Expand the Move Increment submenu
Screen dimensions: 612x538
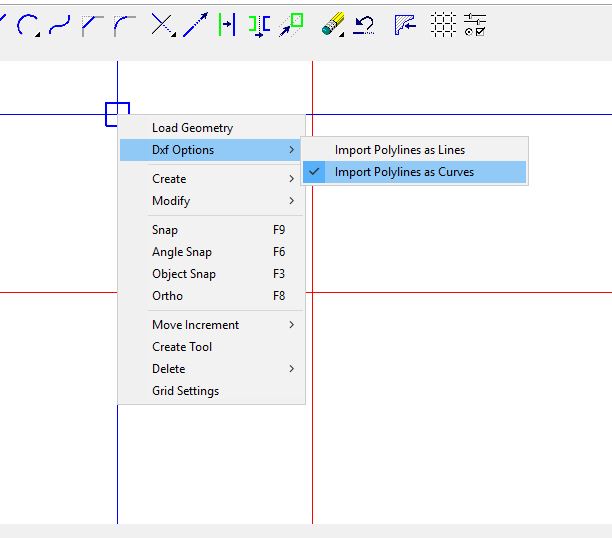195,325
